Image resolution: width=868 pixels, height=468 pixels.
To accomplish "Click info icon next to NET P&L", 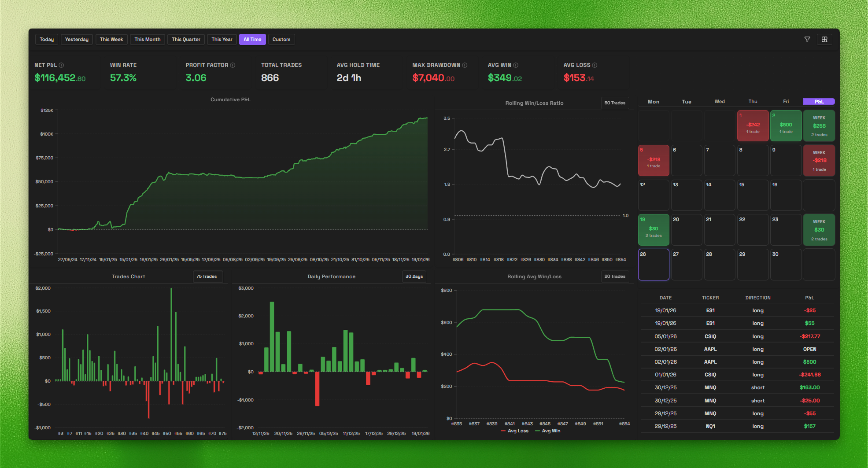I will [x=61, y=65].
